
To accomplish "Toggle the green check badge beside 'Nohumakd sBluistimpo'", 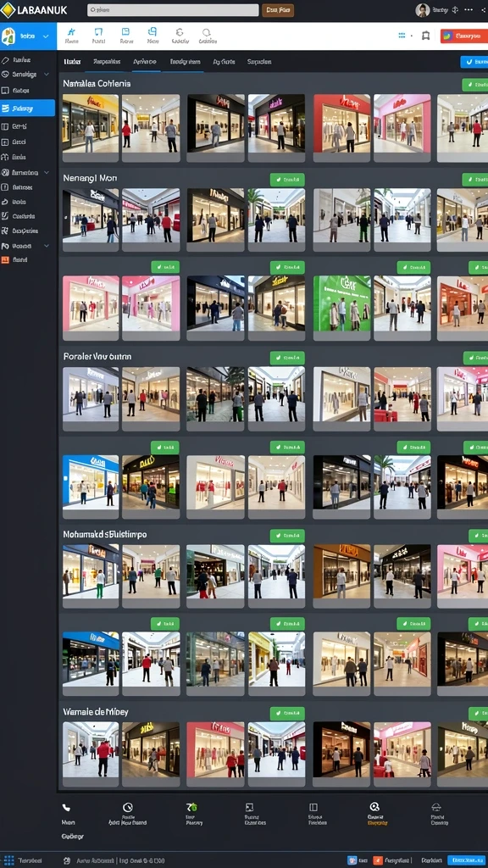I will point(287,536).
